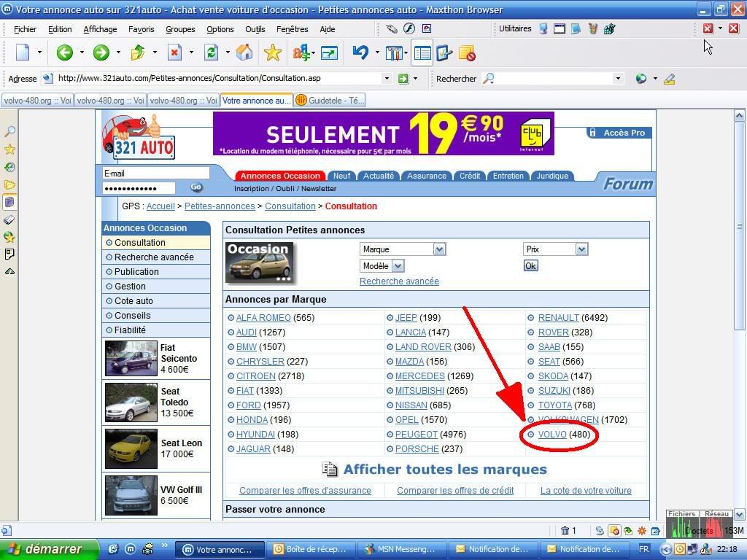Open the Recherche avancée link below Modèle
Screen dimensions: 747x560
click(399, 281)
